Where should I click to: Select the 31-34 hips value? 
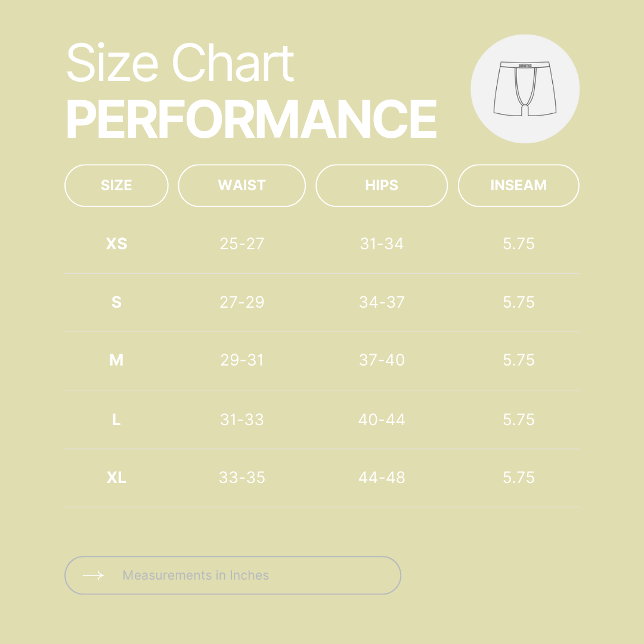(x=382, y=244)
